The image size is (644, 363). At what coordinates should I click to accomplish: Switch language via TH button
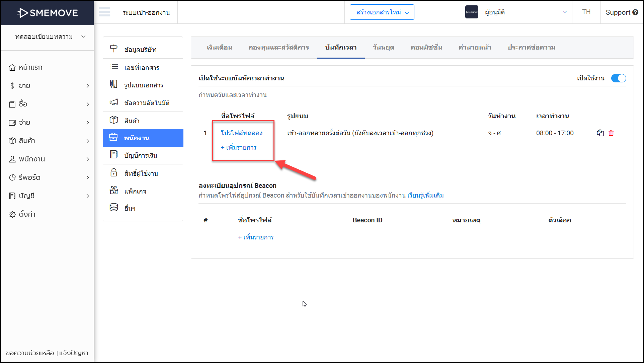pyautogui.click(x=586, y=12)
